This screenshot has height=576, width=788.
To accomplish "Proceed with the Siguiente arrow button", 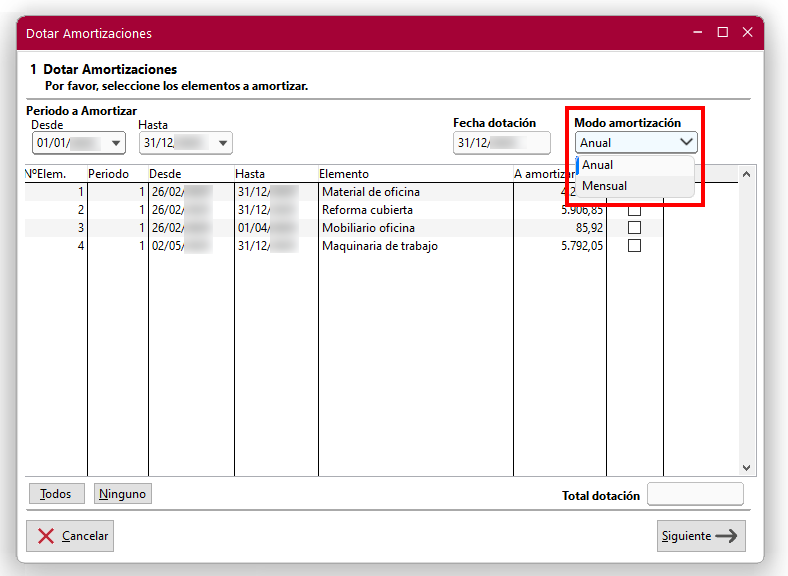I will [701, 536].
